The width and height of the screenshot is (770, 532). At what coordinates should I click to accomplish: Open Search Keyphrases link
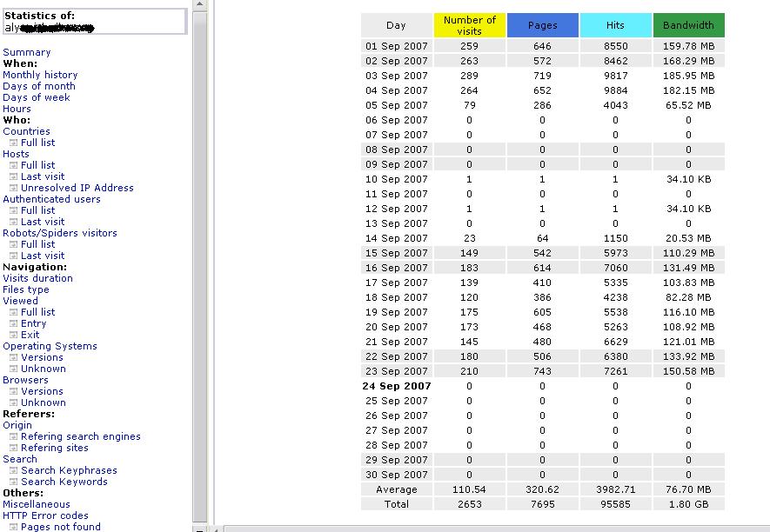[x=69, y=469]
